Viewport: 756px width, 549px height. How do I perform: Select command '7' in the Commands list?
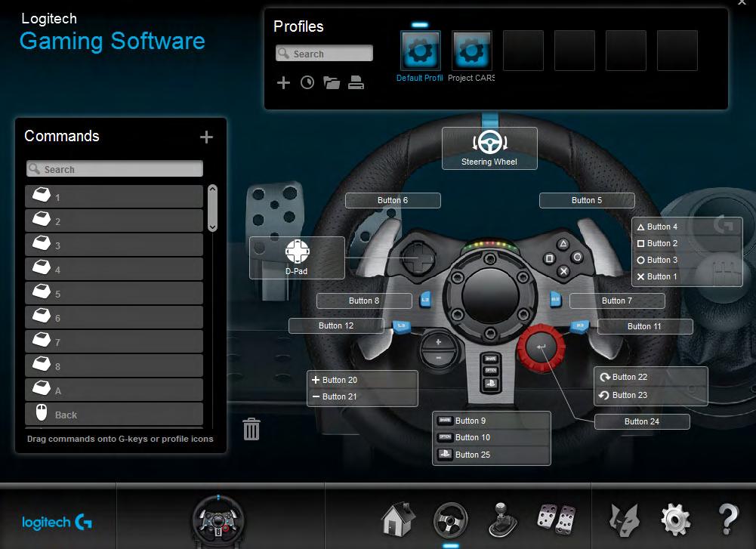pyautogui.click(x=114, y=341)
